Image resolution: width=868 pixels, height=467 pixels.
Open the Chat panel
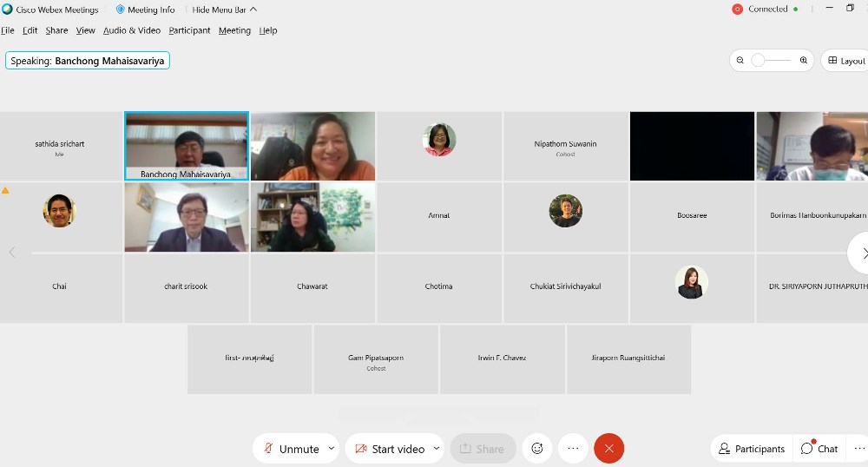coord(819,449)
